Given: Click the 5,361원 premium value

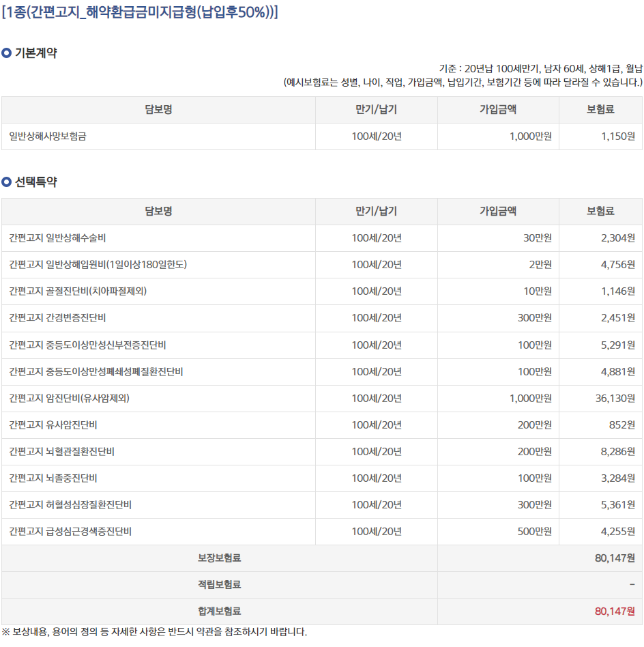Looking at the screenshot, I should [x=618, y=504].
